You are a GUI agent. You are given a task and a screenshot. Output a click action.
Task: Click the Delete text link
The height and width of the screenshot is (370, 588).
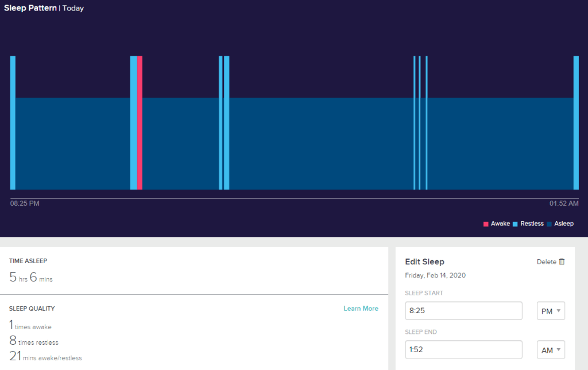tap(546, 262)
